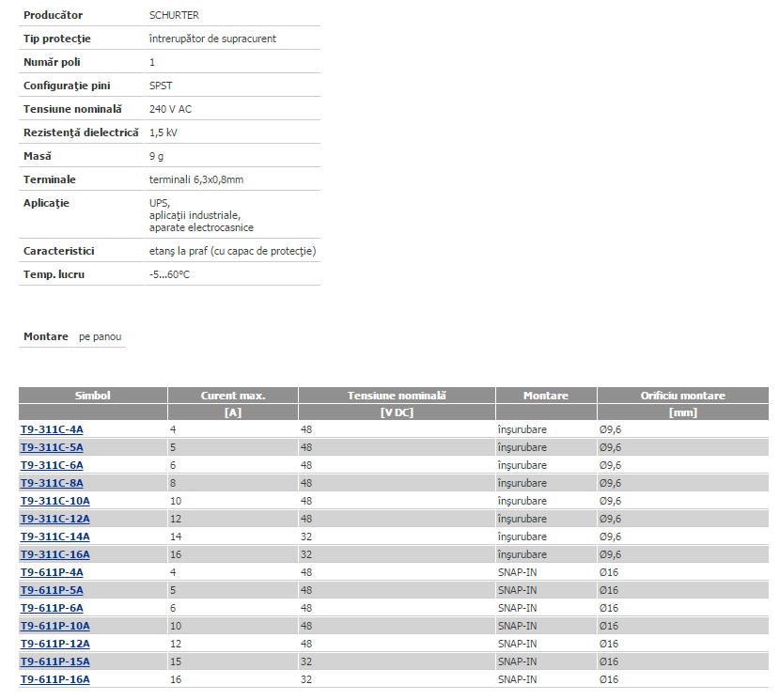The width and height of the screenshot is (780, 700).
Task: Click the Orificiu montare column header
Action: pyautogui.click(x=682, y=396)
